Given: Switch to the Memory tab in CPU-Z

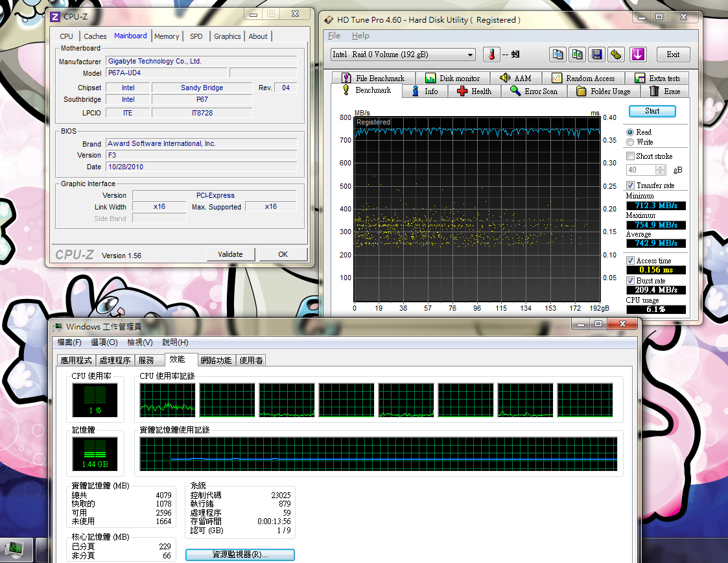Looking at the screenshot, I should tap(167, 36).
